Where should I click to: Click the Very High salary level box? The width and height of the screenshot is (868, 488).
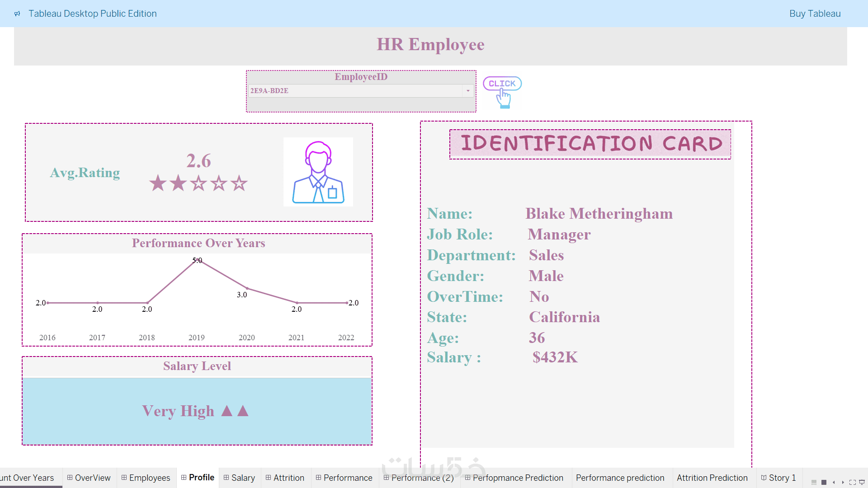[197, 411]
